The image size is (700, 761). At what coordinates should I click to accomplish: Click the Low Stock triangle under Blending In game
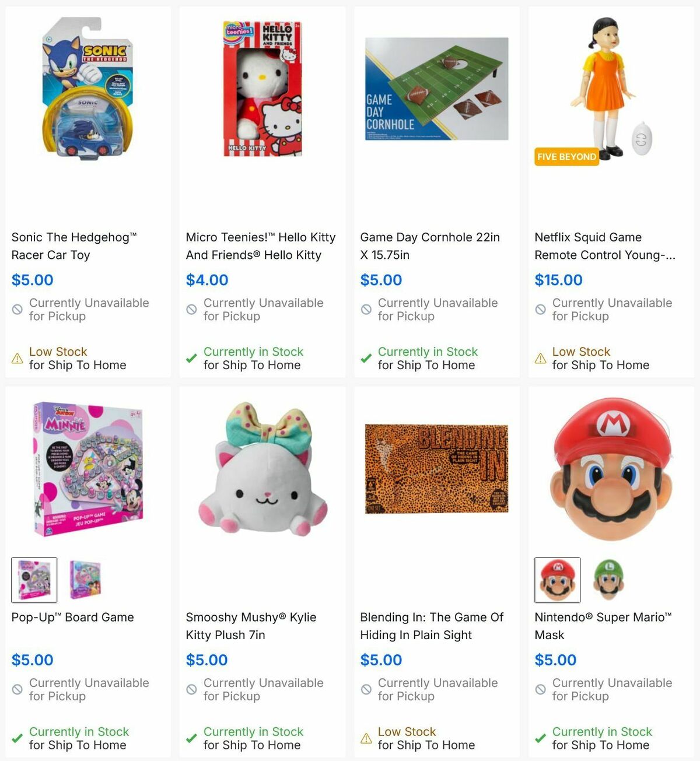366,738
